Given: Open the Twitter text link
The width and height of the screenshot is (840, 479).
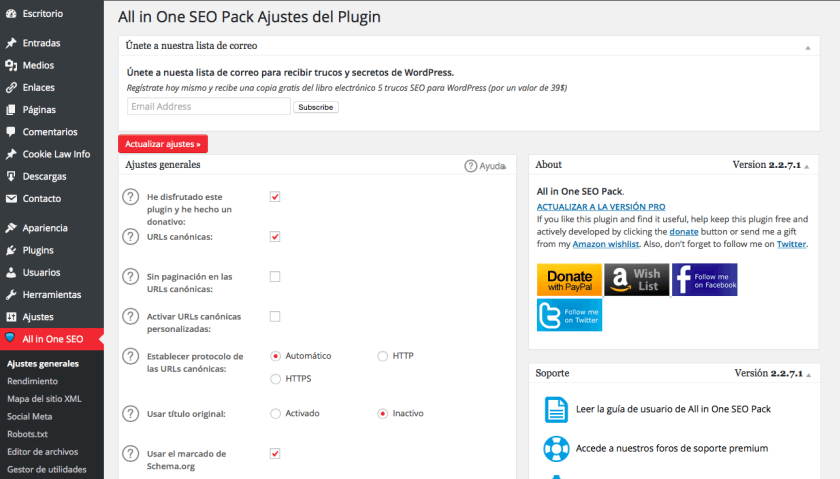Looking at the screenshot, I should click(x=791, y=244).
